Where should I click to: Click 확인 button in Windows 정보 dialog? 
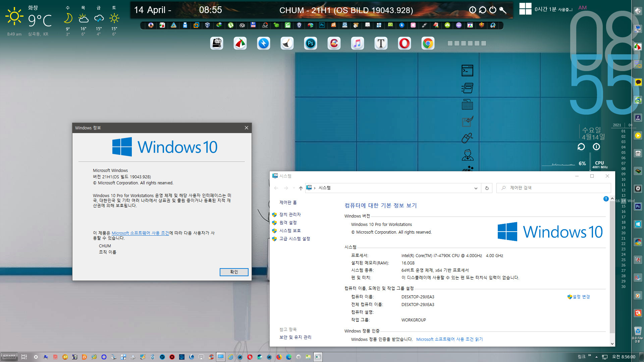234,272
